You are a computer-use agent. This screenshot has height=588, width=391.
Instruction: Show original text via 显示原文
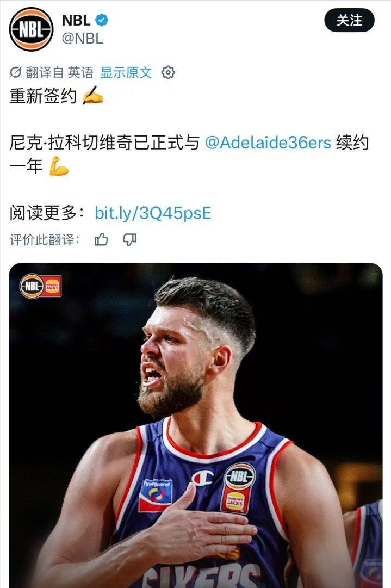point(126,72)
